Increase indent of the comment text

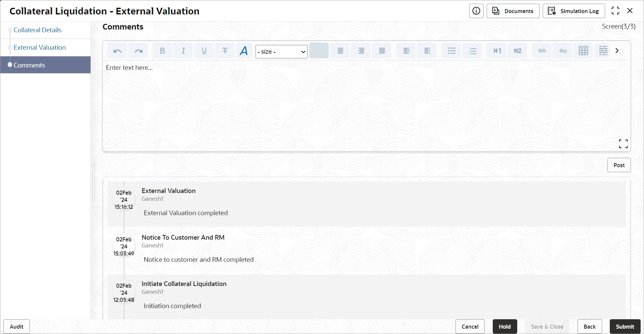pos(406,51)
